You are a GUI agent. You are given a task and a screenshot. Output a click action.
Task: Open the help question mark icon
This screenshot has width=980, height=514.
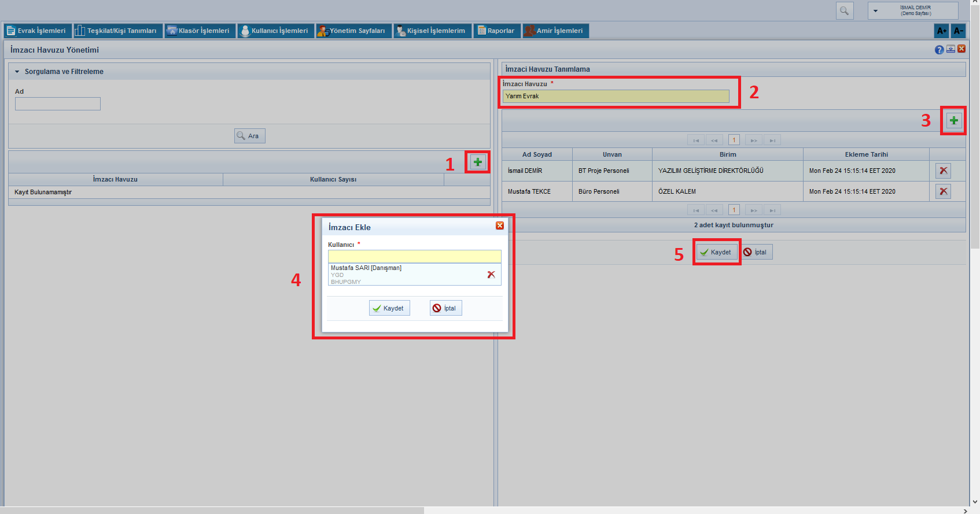pos(939,50)
